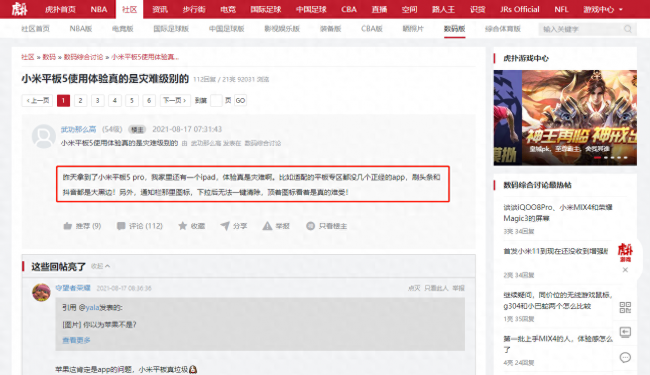This screenshot has height=375, width=650.
Task: Open the 电竞 nav item
Action: [228, 9]
